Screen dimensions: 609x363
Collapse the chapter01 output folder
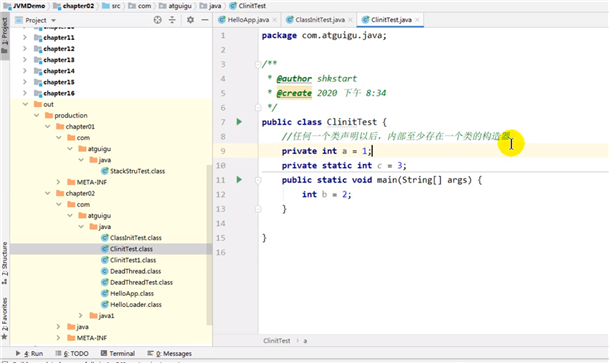(x=47, y=127)
